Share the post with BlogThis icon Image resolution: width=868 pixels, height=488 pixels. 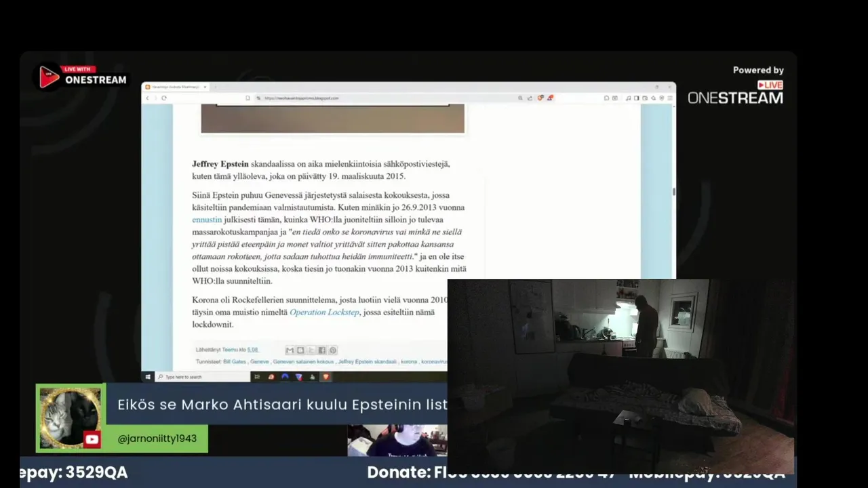point(300,350)
